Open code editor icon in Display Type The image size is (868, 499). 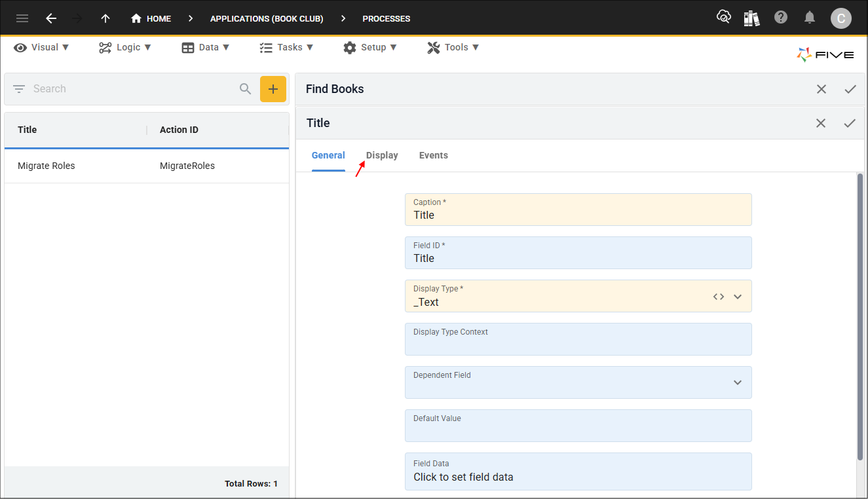coord(719,297)
